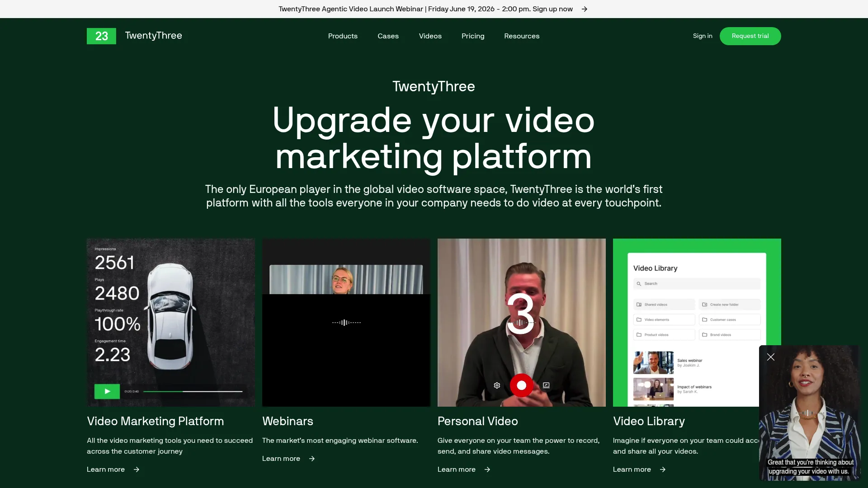Click the floating presenter video
868x488 pixels.
click(x=809, y=413)
